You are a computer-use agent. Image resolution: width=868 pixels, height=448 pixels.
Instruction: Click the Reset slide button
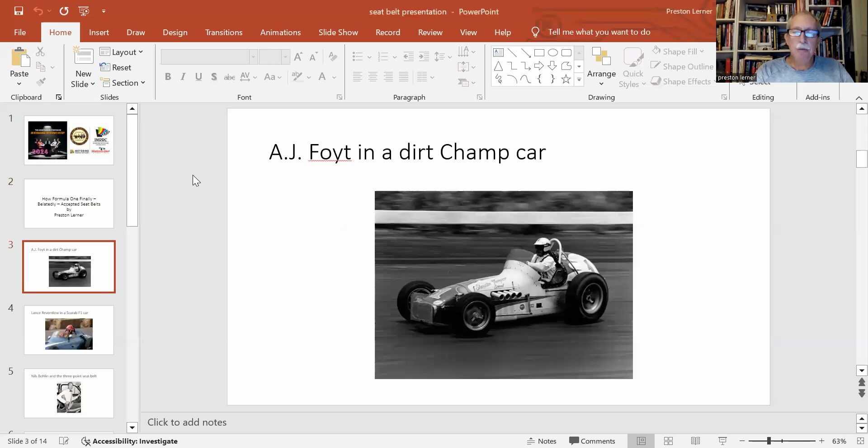click(116, 67)
